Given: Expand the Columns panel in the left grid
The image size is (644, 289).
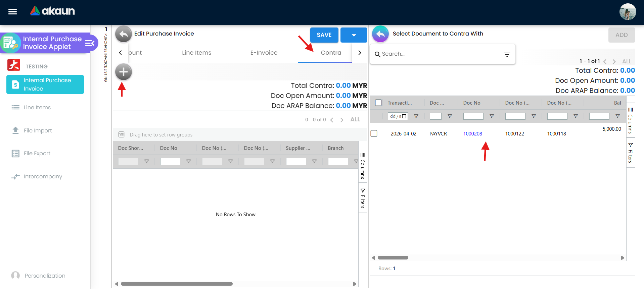Looking at the screenshot, I should pyautogui.click(x=363, y=166).
